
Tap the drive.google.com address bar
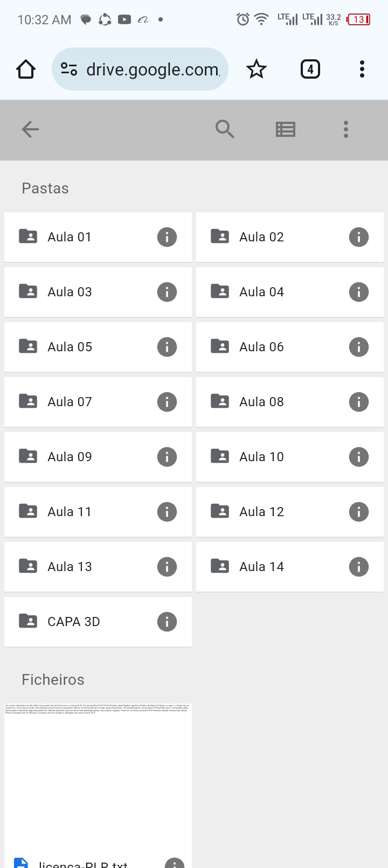point(153,69)
